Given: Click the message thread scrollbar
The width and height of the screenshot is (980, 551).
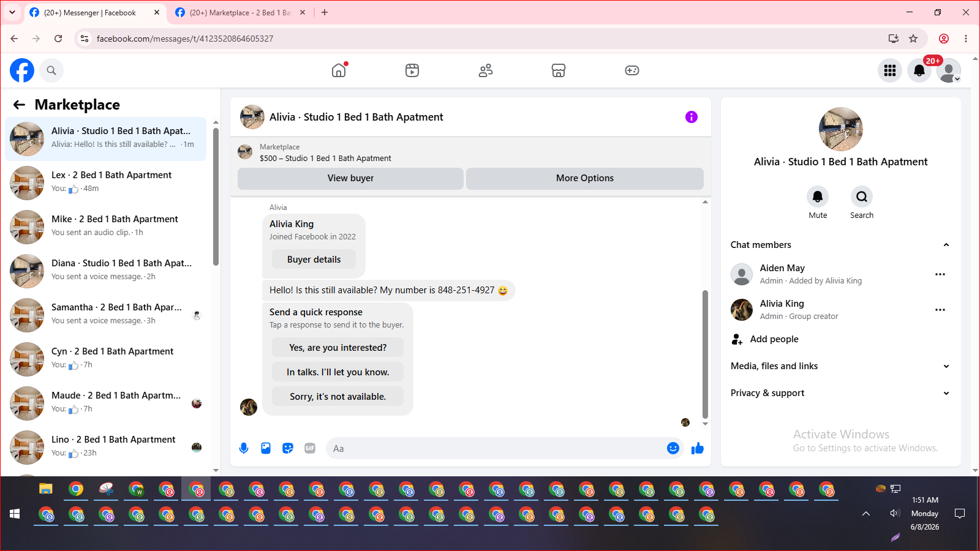Looking at the screenshot, I should coord(705,354).
